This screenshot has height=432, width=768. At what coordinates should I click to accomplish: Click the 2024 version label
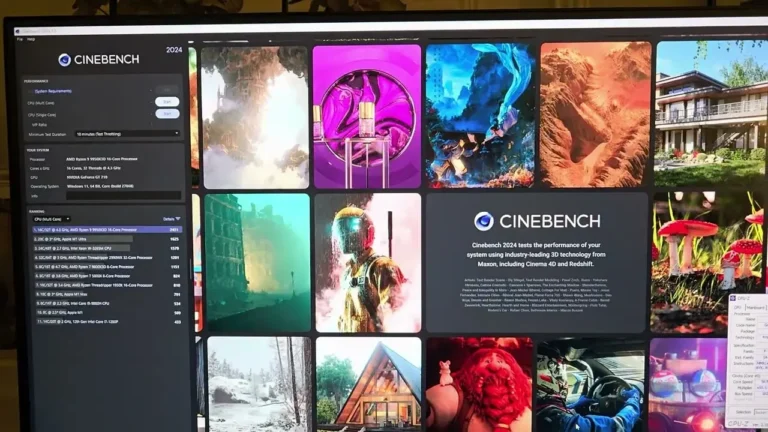click(174, 50)
